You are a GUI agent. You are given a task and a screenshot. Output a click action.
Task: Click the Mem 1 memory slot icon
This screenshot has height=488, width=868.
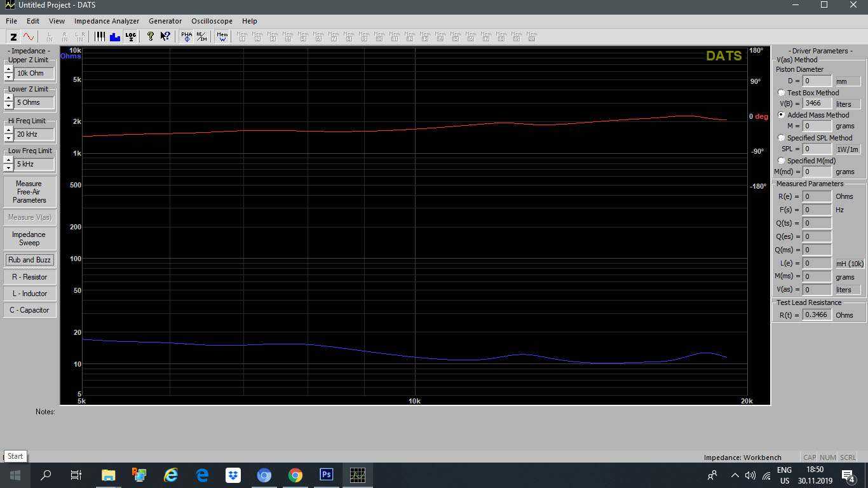242,37
